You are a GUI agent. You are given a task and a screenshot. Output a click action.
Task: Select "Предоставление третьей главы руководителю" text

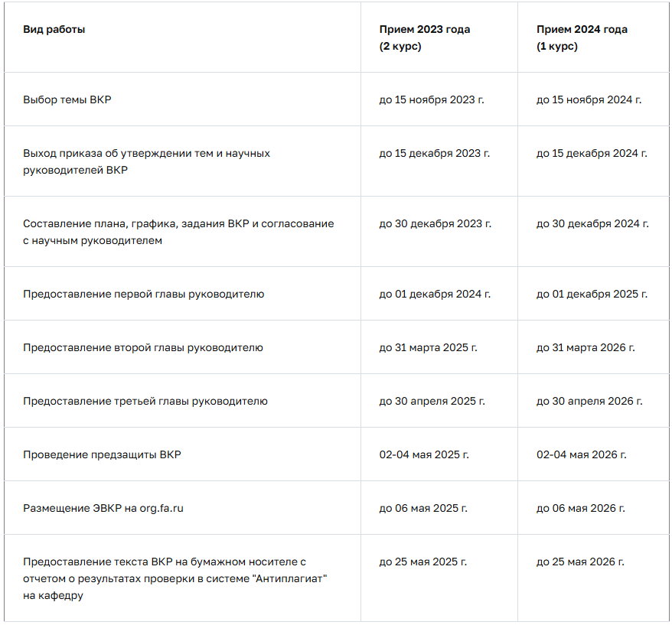click(x=145, y=401)
